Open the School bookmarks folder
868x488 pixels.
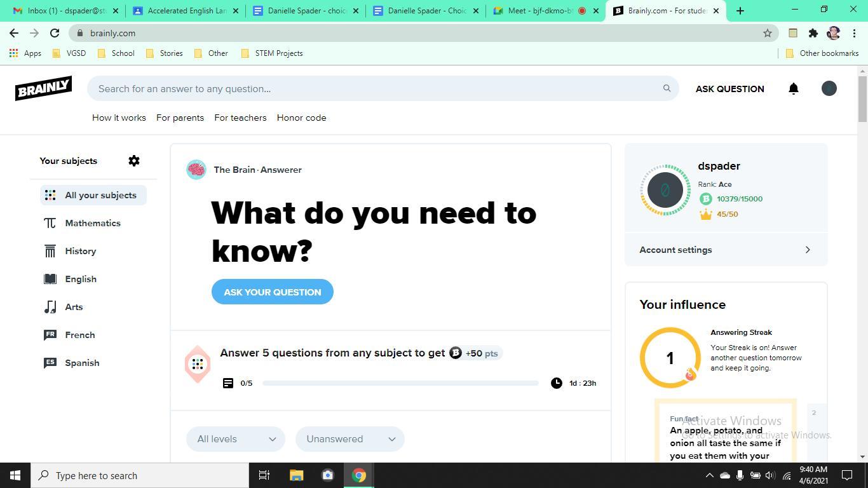pos(116,53)
